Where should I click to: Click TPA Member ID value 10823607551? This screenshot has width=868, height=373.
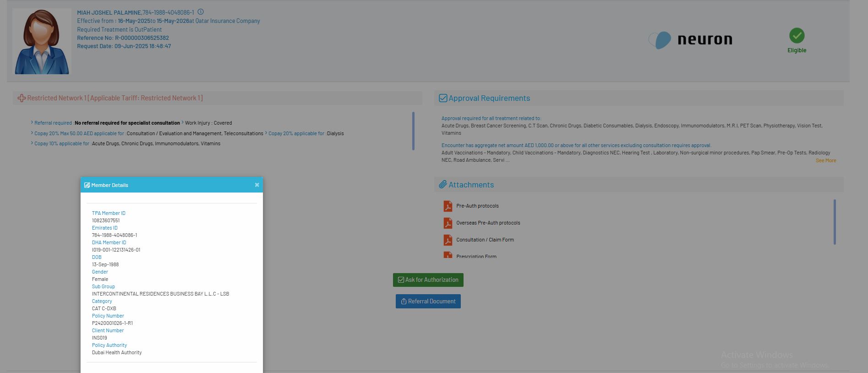(x=106, y=220)
